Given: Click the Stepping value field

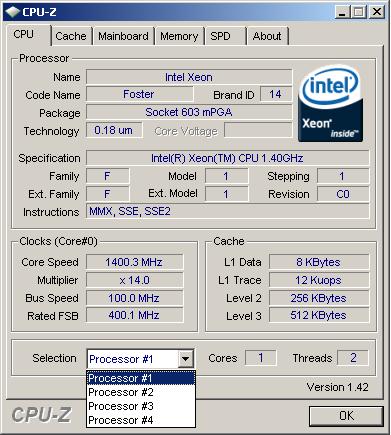Looking at the screenshot, I should [x=343, y=176].
